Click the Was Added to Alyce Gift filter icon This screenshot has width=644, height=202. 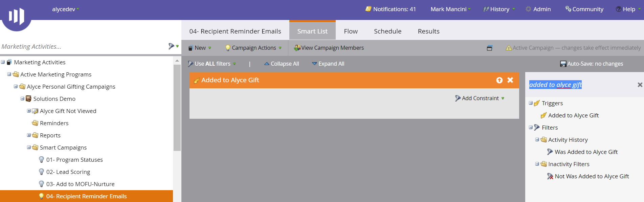click(x=550, y=152)
